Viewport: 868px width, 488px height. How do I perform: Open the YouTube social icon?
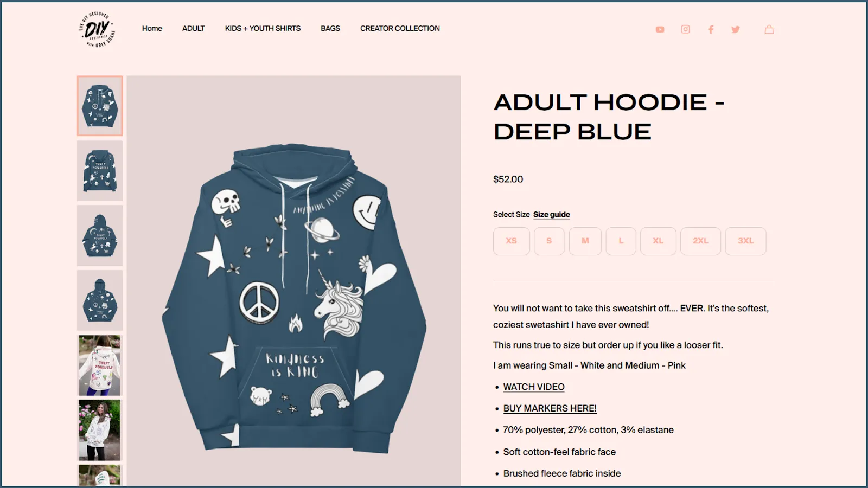click(x=660, y=29)
